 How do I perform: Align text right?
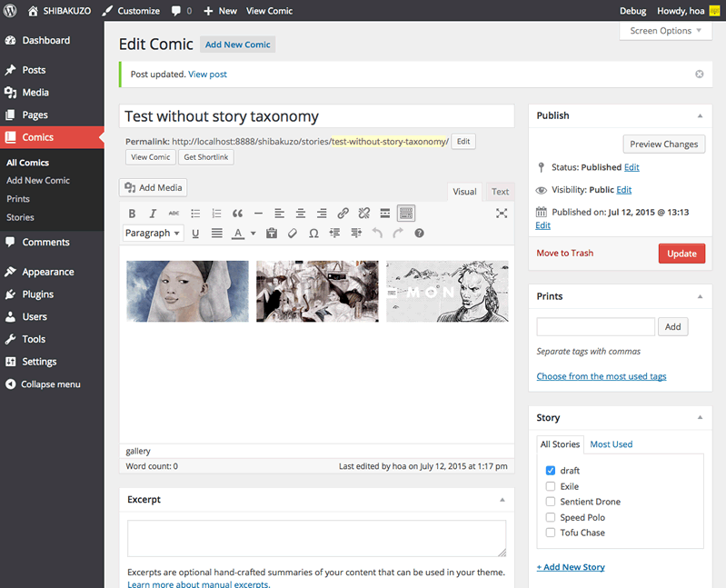[322, 214]
